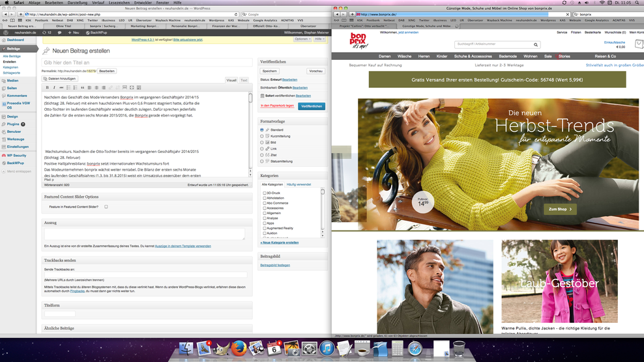Open Finder from the dock

186,348
